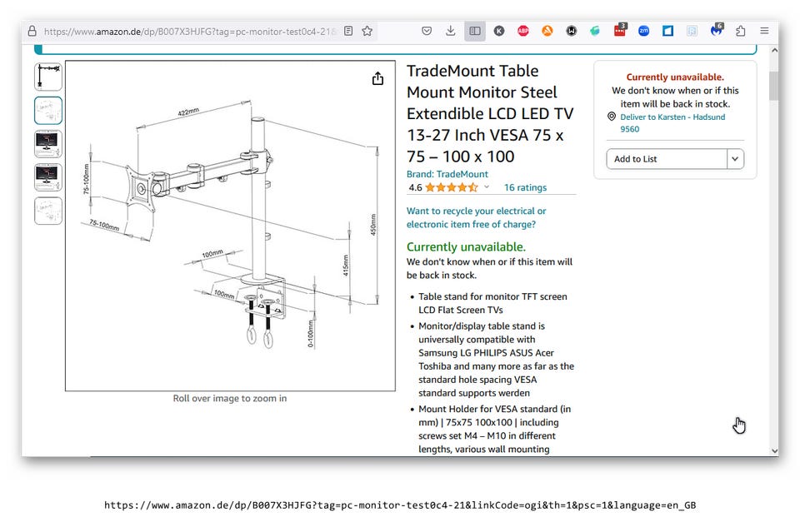Bookmark this page with star icon
800x532 pixels.
click(367, 31)
